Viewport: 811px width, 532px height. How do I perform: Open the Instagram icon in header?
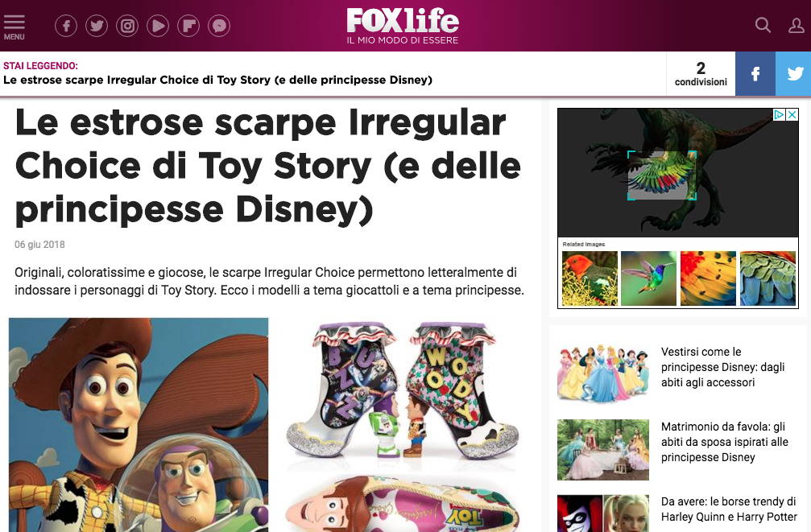127,26
